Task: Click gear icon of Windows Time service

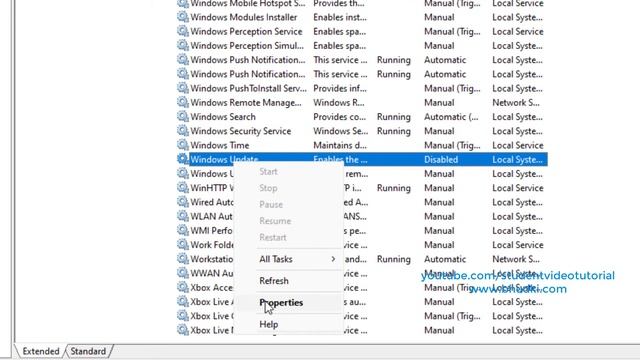Action: tap(182, 145)
